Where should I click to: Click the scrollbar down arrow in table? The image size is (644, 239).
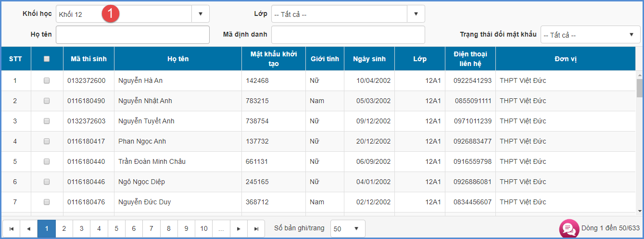640,211
